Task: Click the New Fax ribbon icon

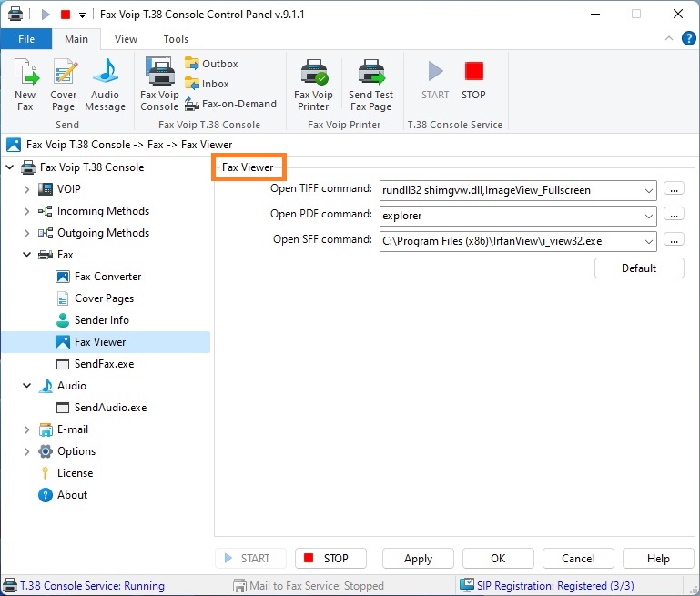Action: [25, 85]
